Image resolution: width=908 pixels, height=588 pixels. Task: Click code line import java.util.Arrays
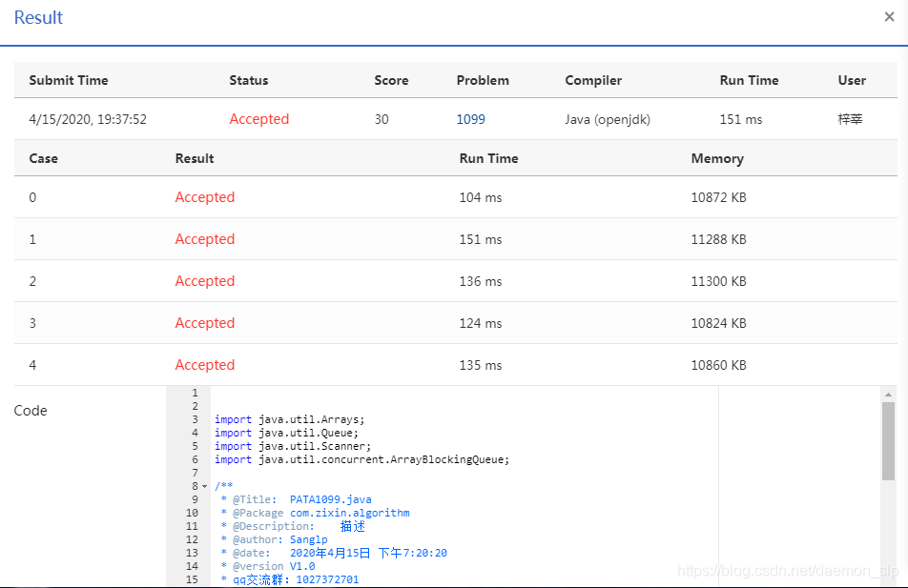[290, 419]
